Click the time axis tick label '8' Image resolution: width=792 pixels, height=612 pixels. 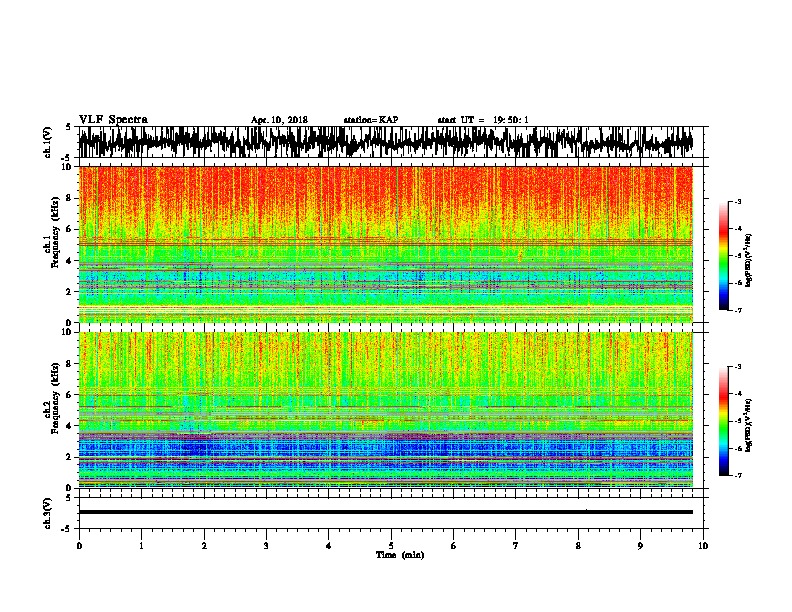[x=578, y=546]
